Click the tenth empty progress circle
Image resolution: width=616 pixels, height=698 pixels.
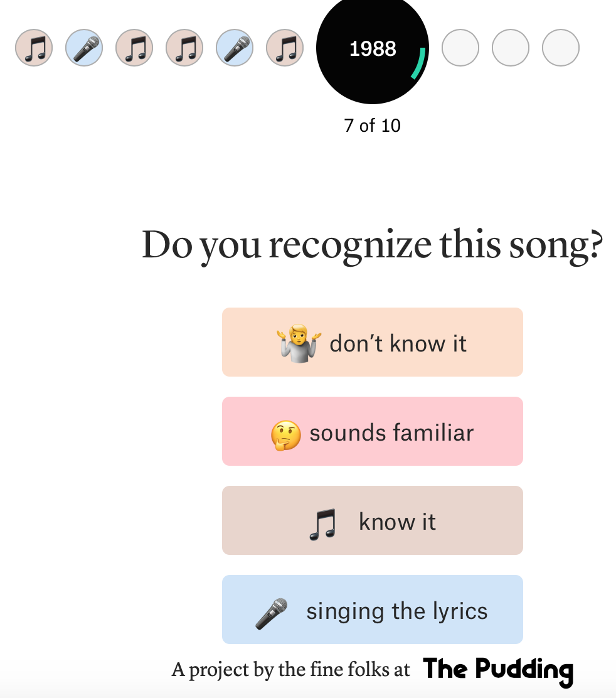coord(561,48)
